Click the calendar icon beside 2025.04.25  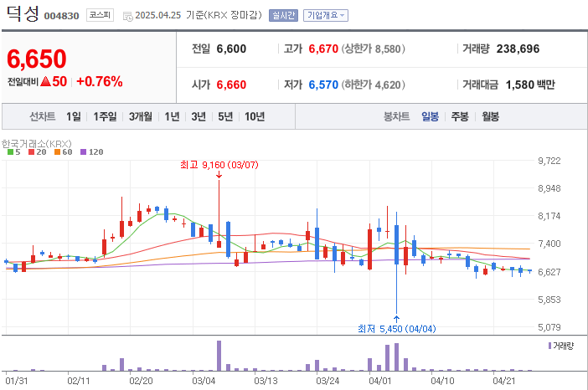[x=128, y=16]
